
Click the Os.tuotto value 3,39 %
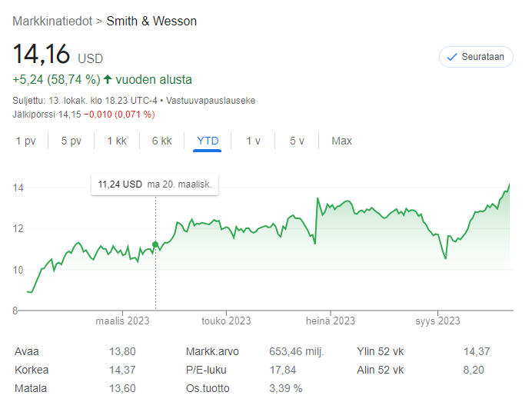286,388
